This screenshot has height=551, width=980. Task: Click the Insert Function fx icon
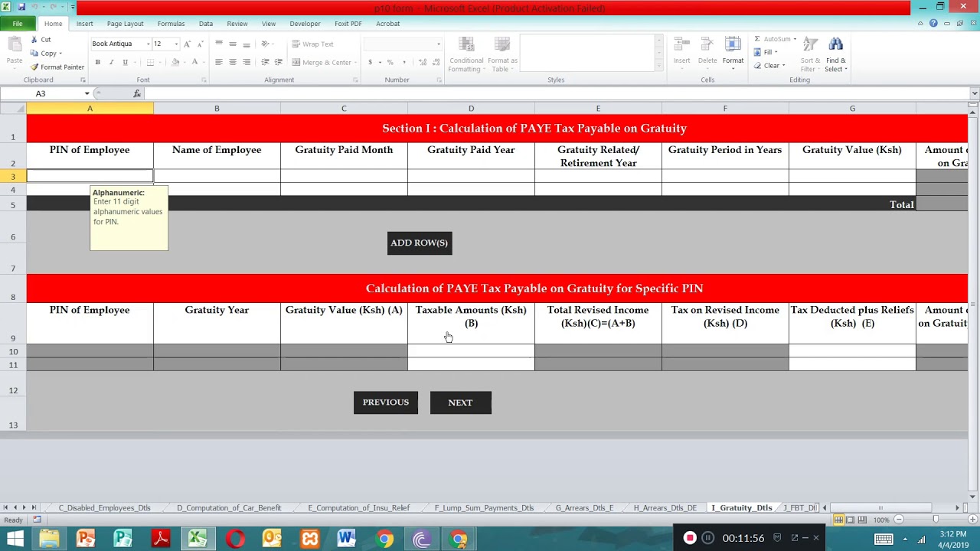137,93
